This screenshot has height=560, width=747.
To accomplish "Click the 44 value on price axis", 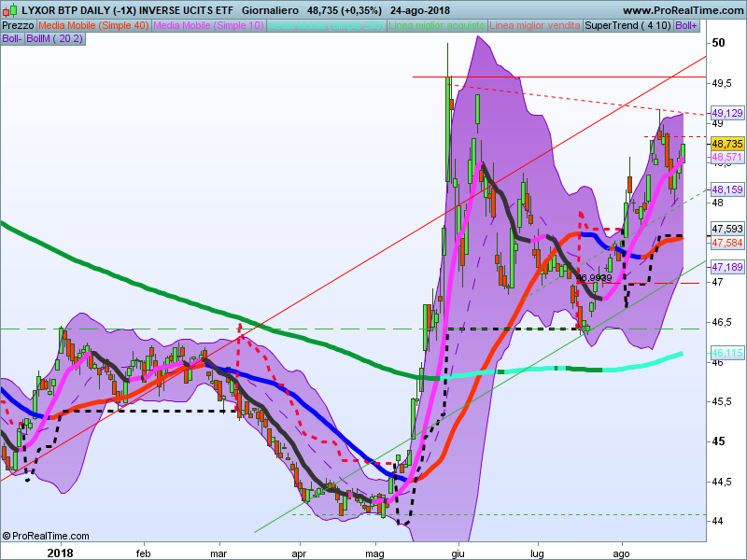I will click(x=717, y=521).
